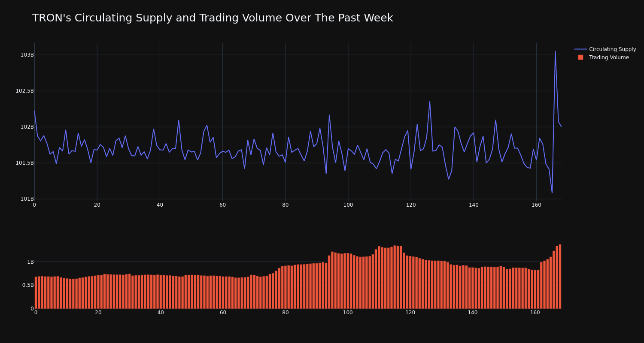Click x-axis label 60 under supply chart
The image size is (644, 343).
(222, 205)
